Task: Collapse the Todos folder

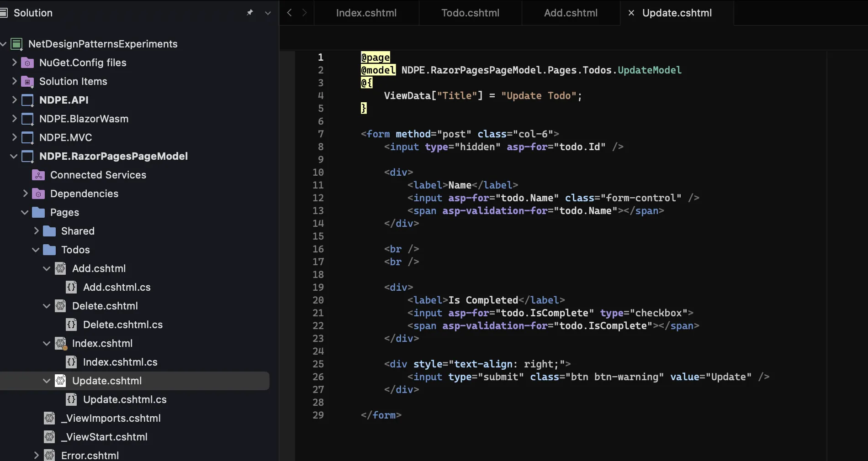Action: 35,250
